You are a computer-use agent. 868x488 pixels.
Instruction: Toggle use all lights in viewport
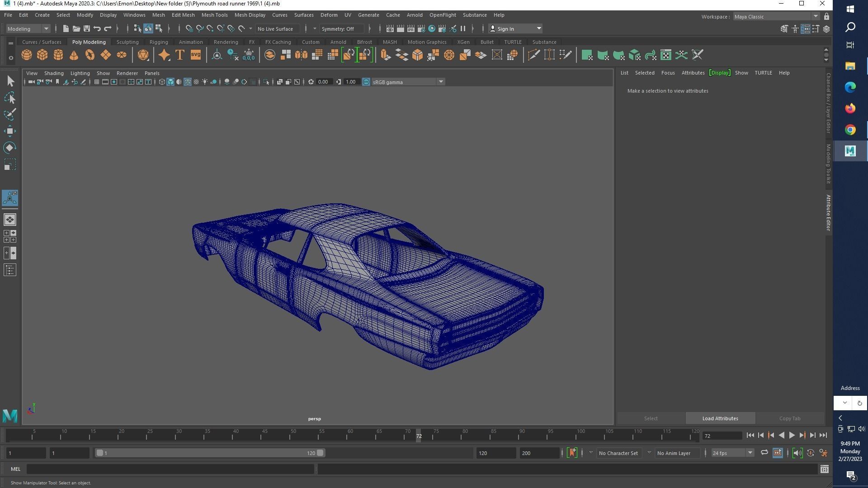(205, 82)
